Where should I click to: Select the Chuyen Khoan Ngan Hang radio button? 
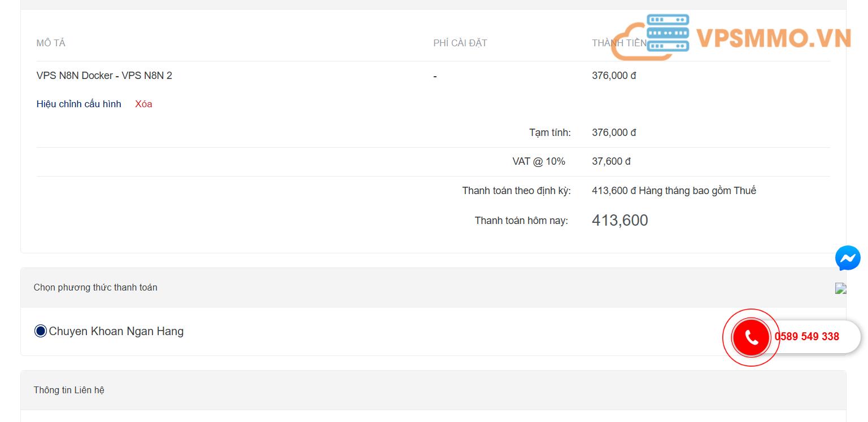point(40,331)
